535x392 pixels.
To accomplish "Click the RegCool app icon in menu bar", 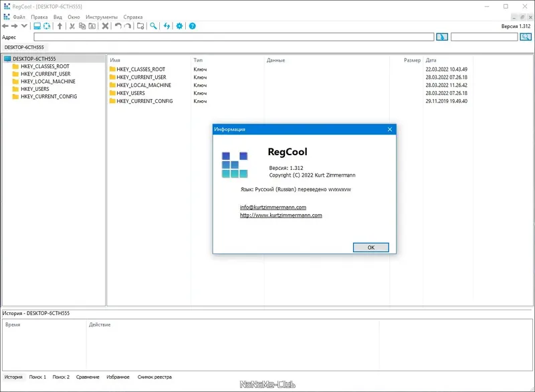I will click(x=7, y=17).
